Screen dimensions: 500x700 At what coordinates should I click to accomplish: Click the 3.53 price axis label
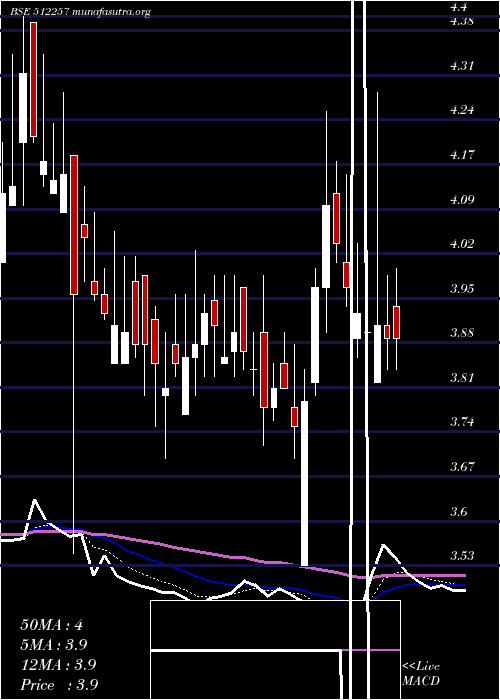click(x=462, y=556)
